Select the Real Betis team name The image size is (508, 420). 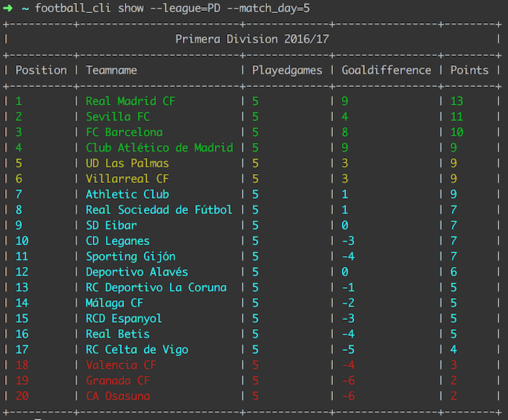118,334
